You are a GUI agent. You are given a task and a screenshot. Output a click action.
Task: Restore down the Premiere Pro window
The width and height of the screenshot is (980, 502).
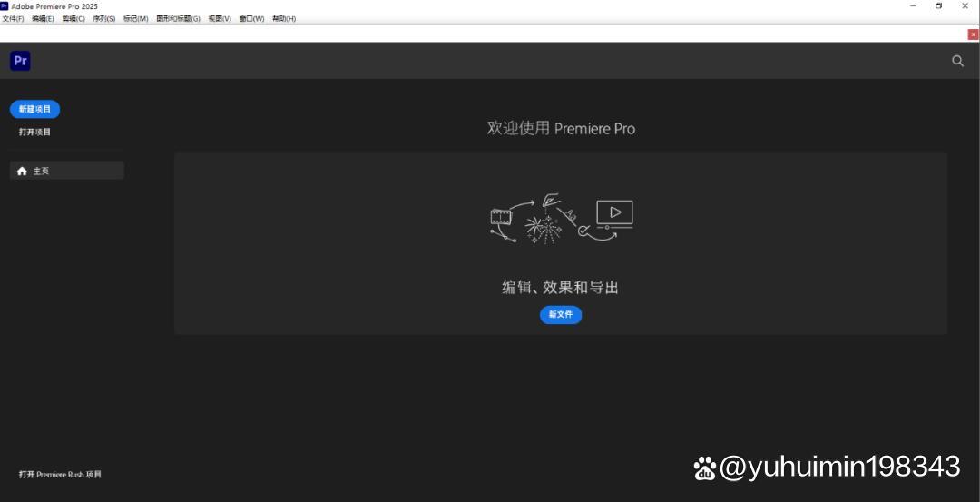(939, 5)
